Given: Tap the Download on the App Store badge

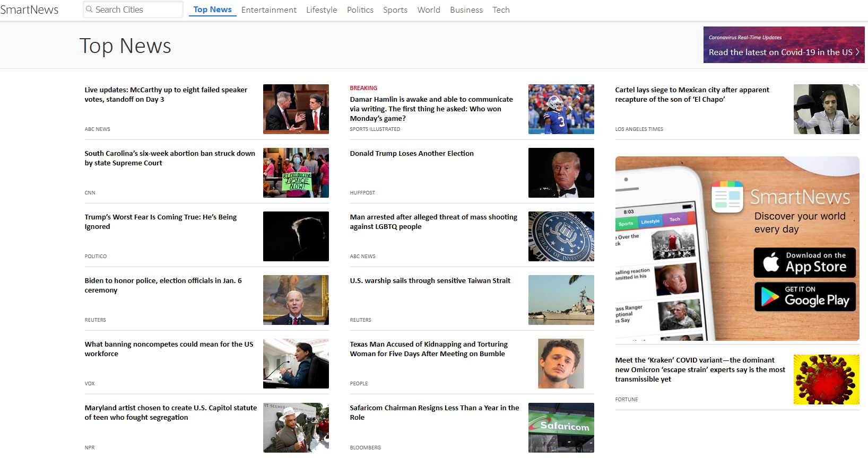Looking at the screenshot, I should tap(804, 262).
